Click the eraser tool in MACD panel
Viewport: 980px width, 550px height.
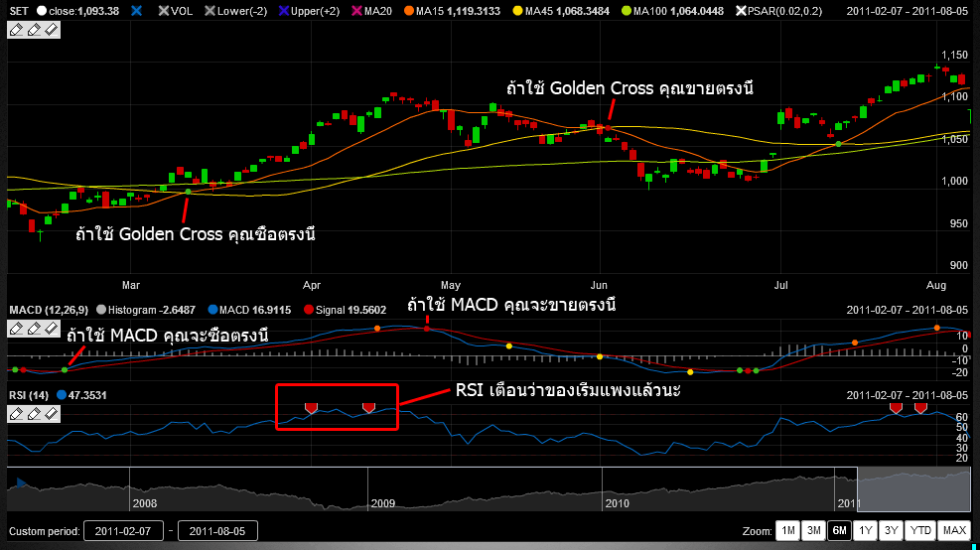tap(52, 328)
